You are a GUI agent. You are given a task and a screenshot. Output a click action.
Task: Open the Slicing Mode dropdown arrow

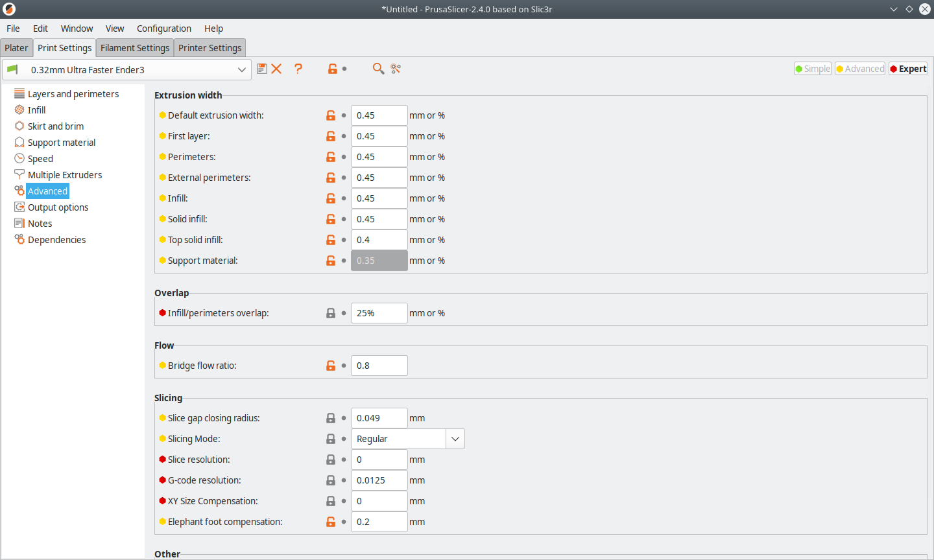coord(455,439)
